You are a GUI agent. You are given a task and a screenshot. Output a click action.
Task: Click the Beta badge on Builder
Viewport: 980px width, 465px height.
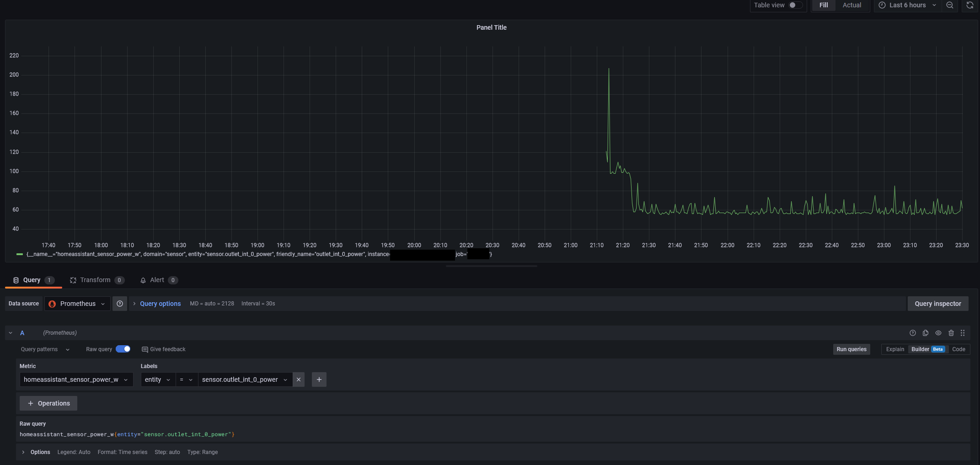(x=938, y=349)
